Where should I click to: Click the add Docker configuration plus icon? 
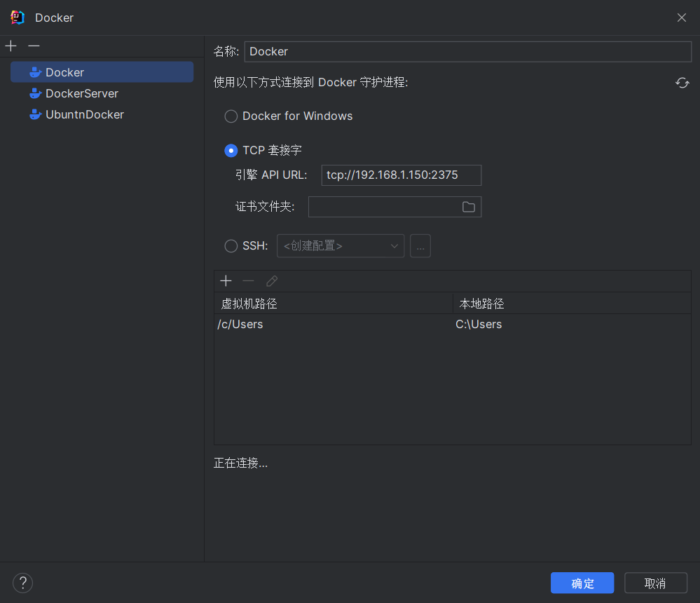pos(11,46)
